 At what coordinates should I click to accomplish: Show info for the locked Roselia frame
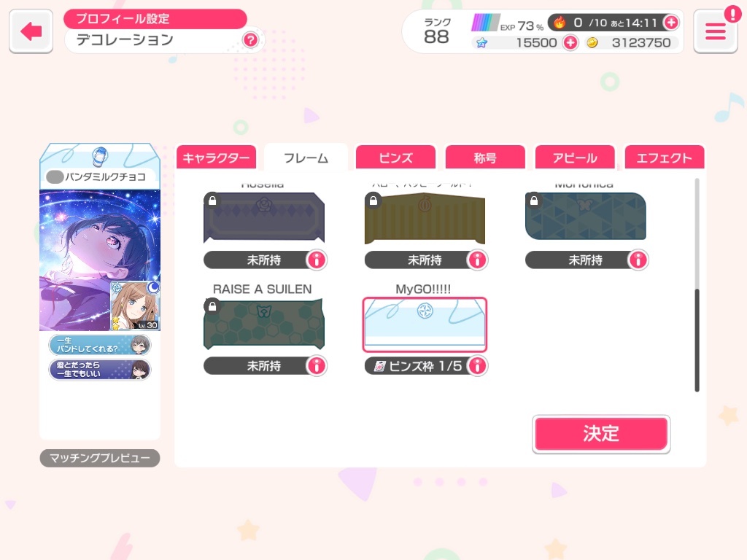pos(317,260)
